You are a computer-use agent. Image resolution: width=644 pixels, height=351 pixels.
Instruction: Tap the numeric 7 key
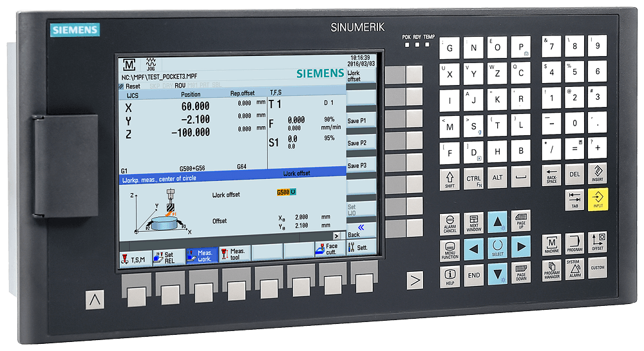click(552, 47)
